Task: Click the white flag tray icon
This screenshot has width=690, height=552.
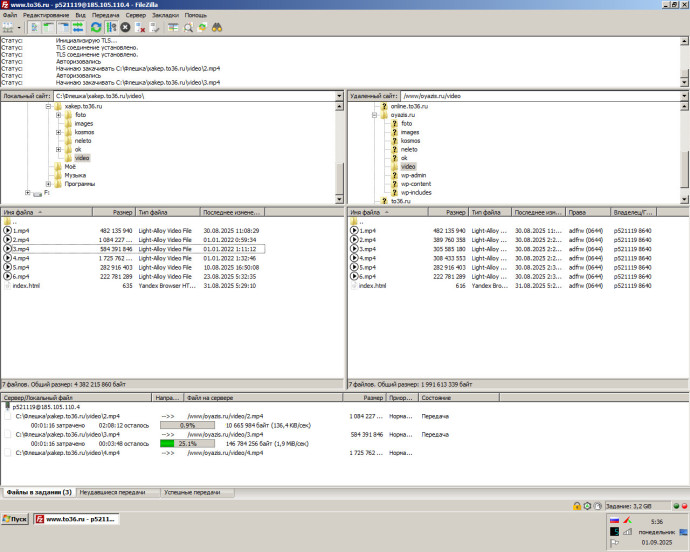Action: pos(614,543)
